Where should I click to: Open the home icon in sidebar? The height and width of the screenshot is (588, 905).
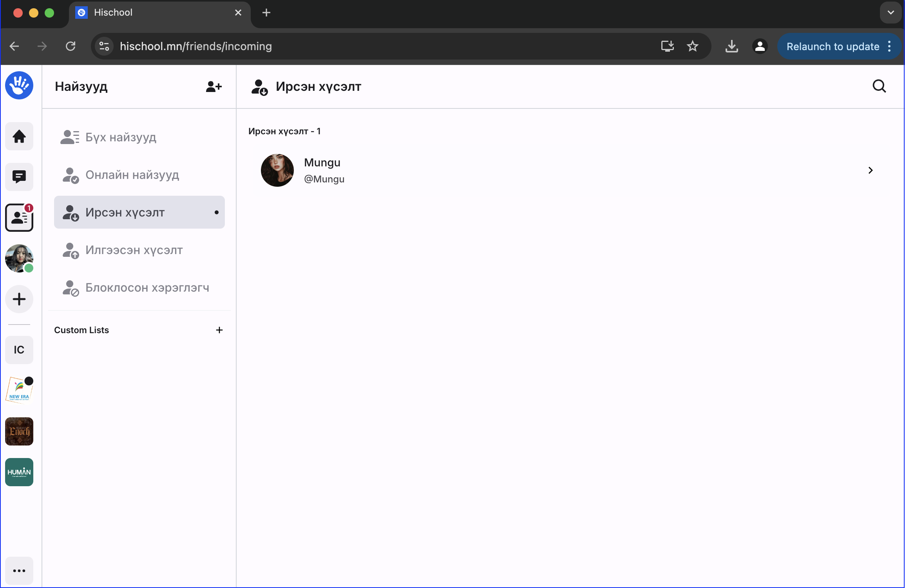tap(19, 137)
